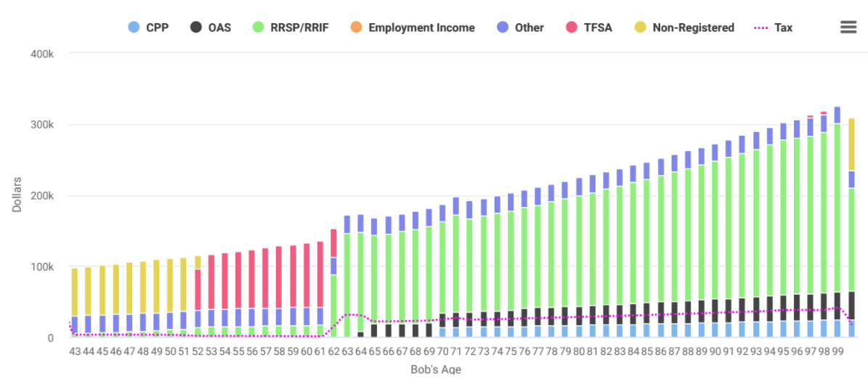Click the black OAS legend marker
This screenshot has height=384, width=868.
click(195, 28)
